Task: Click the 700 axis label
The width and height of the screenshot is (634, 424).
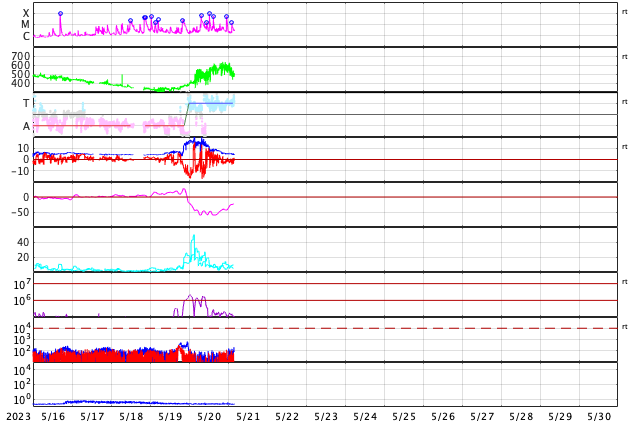Action: click(x=21, y=56)
